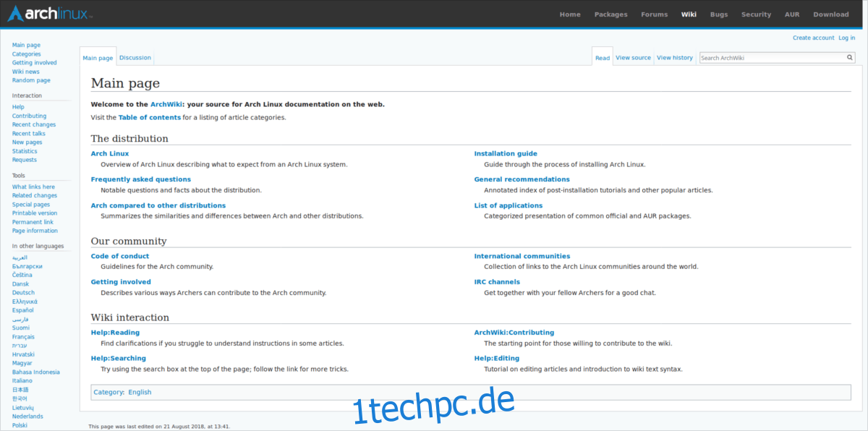
Task: Click the Create account link
Action: point(813,38)
